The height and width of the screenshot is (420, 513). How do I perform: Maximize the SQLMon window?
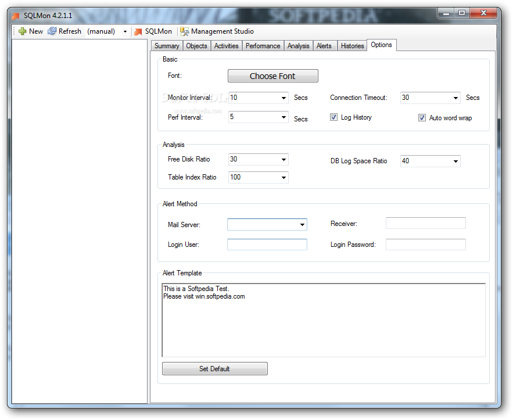click(462, 13)
